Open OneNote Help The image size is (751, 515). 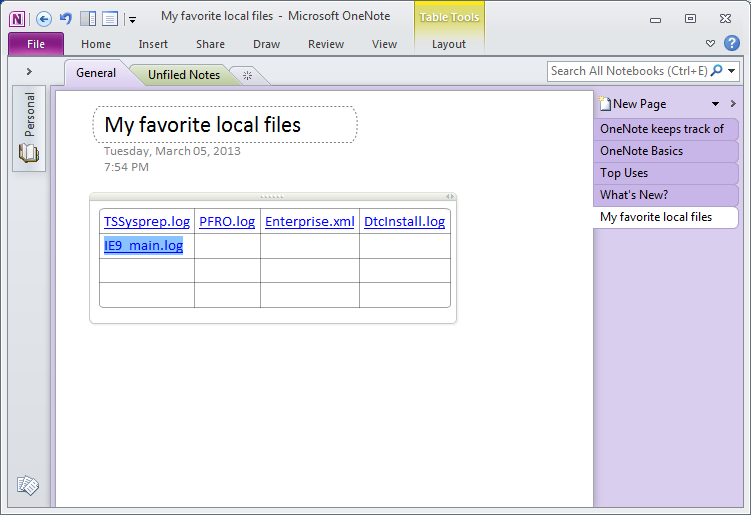[x=731, y=43]
